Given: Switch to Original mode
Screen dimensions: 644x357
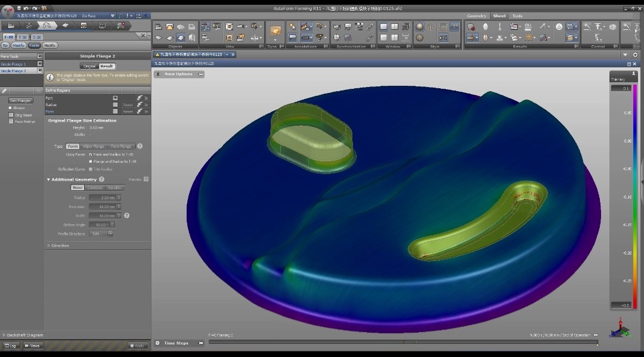Looking at the screenshot, I should [x=89, y=66].
